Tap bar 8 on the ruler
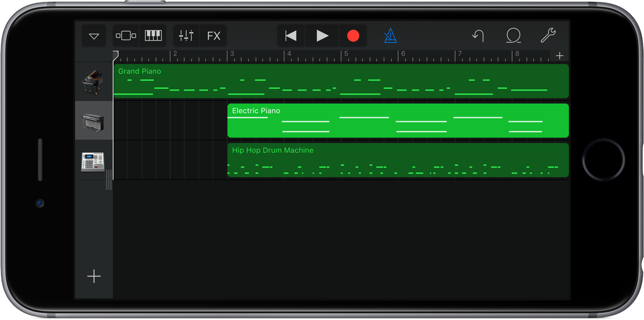 (517, 54)
